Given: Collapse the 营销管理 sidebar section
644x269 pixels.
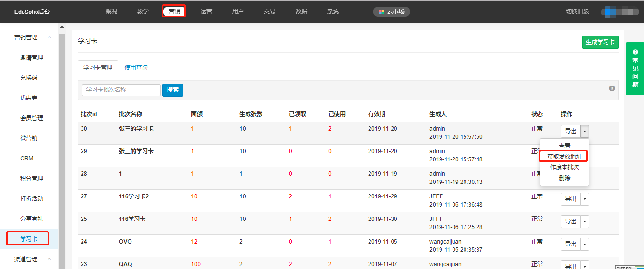Looking at the screenshot, I should 49,37.
